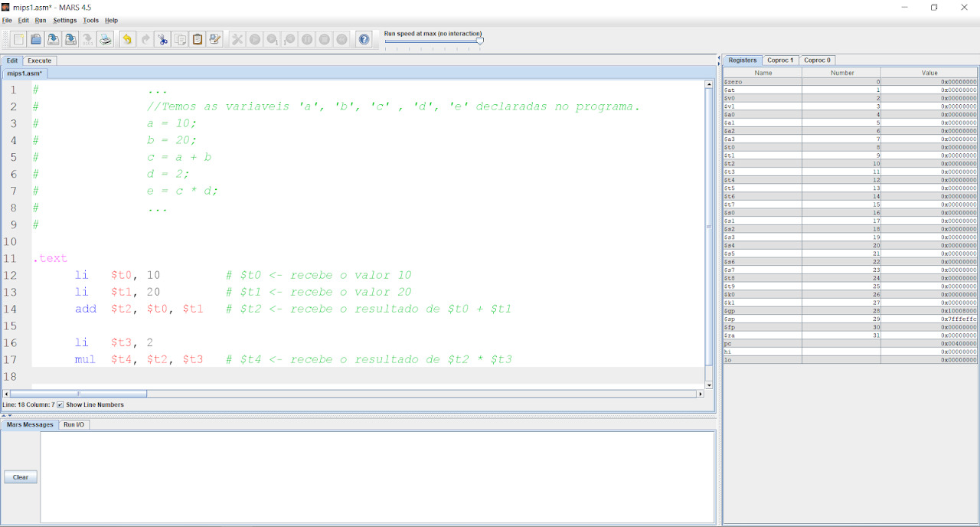This screenshot has width=980, height=527.
Task: Switch to the Coproc 1 tab
Action: coord(780,60)
